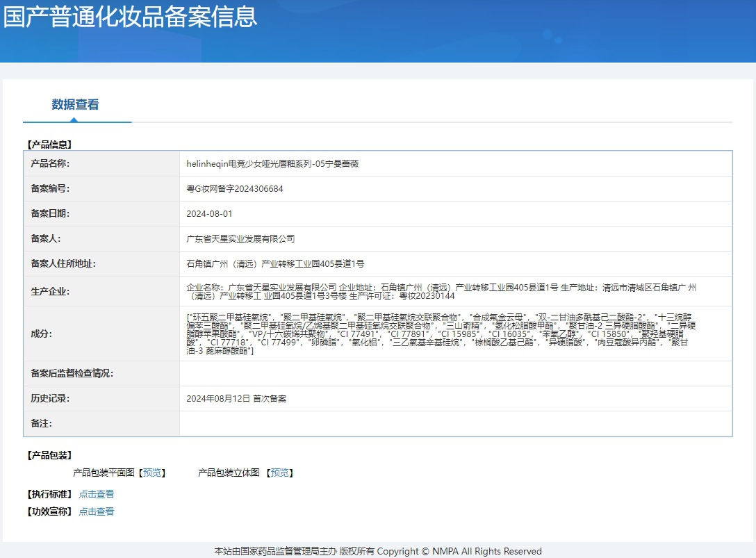Select the ingredients list text
The height and width of the screenshot is (558, 756).
coord(441,334)
